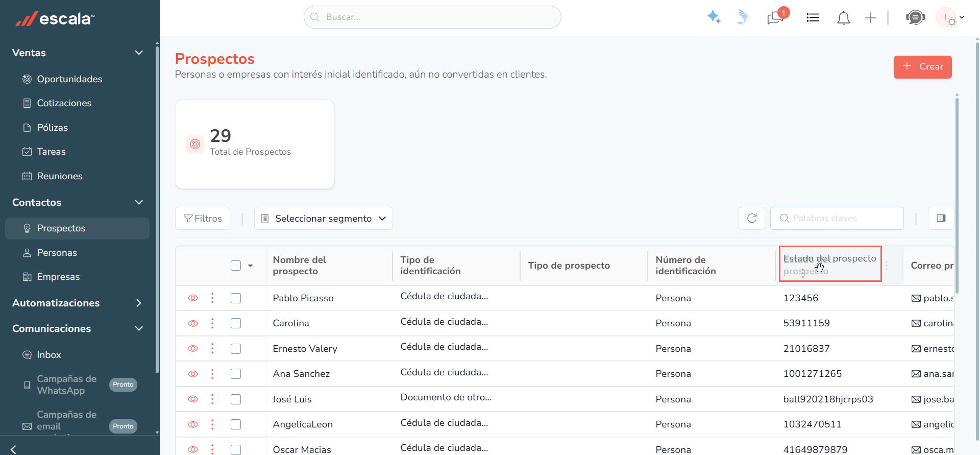This screenshot has width=980, height=455.
Task: Tick the select-all checkbox in table header
Action: tap(236, 266)
